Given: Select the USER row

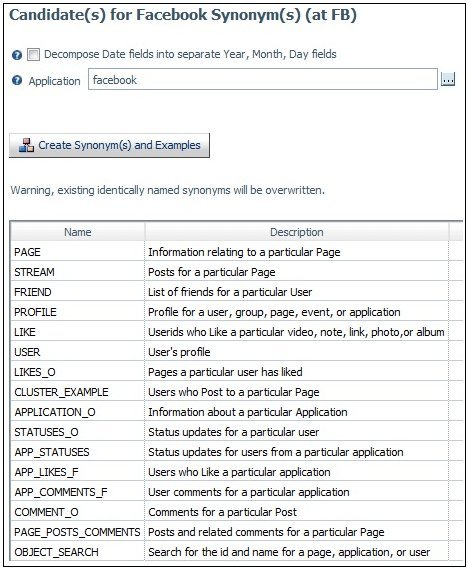Looking at the screenshot, I should click(237, 352).
